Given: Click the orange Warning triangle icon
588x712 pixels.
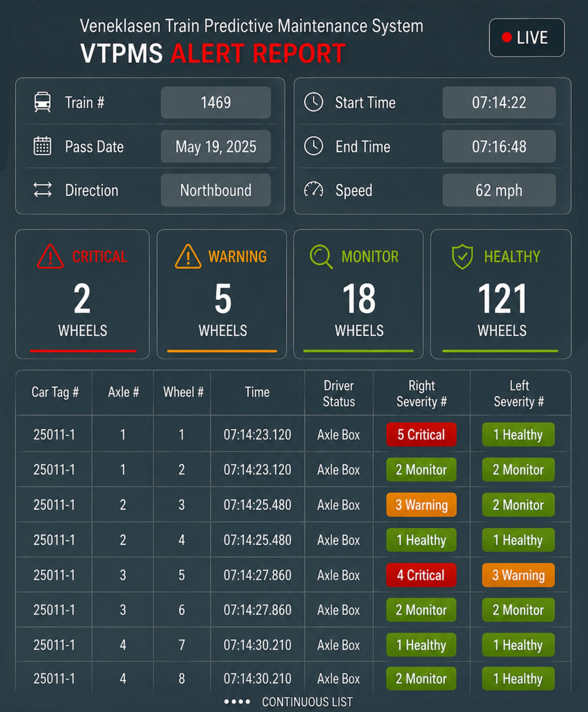Looking at the screenshot, I should coord(188,256).
